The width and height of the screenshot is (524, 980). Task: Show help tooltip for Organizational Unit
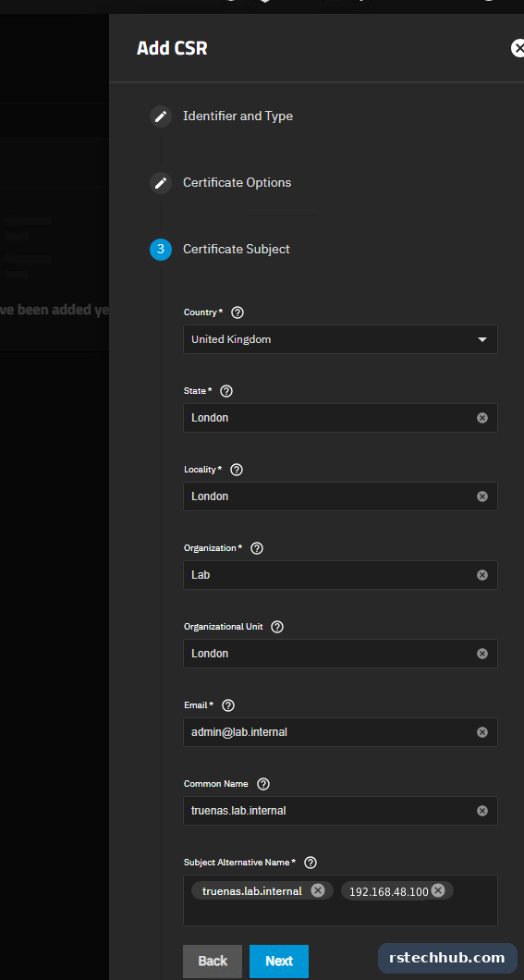[277, 626]
